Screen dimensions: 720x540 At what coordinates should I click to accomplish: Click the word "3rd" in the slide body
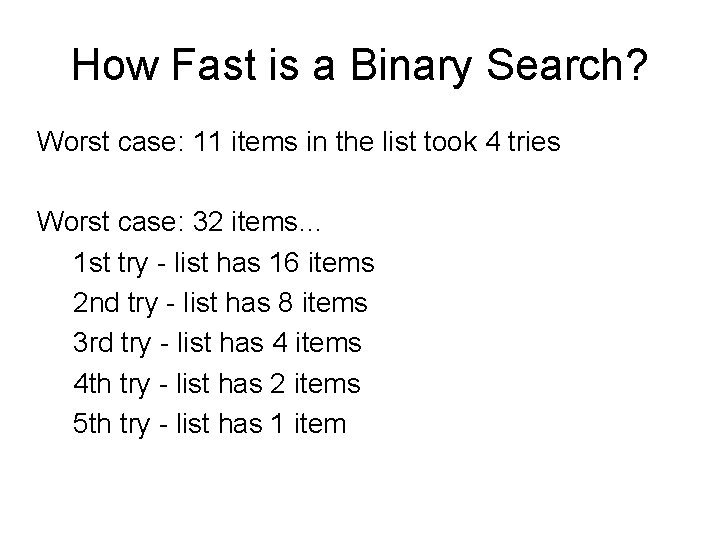coord(93,343)
